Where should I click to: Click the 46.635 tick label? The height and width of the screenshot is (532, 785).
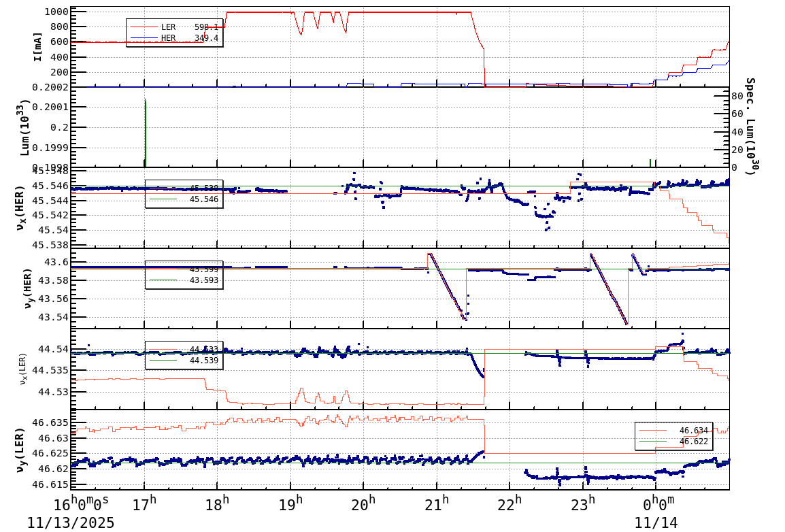(50, 423)
